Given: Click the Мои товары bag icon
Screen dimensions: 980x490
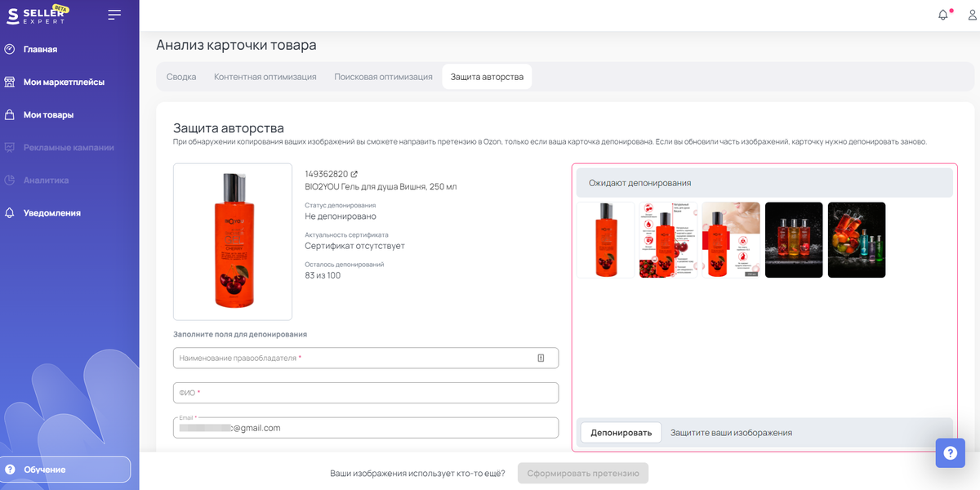Looking at the screenshot, I should point(10,114).
